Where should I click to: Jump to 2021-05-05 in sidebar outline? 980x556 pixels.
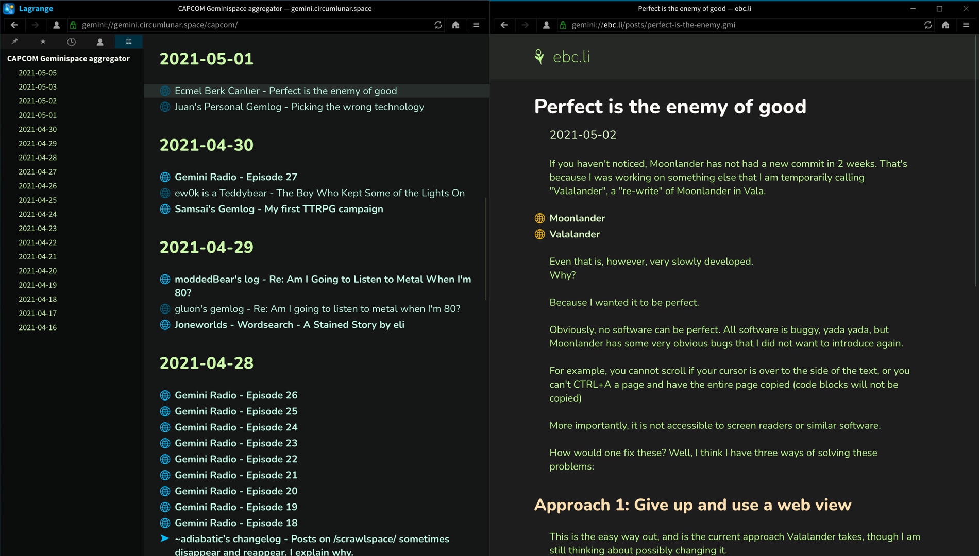coord(38,73)
